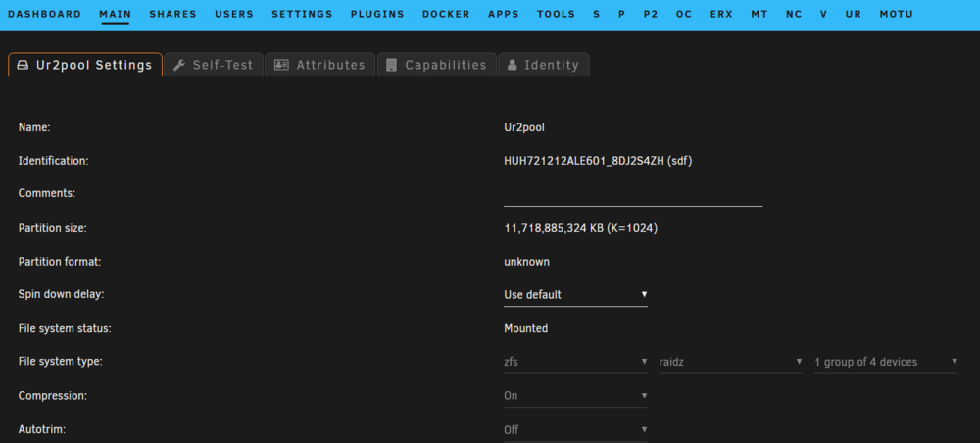Click the File system status label
Viewport: 980px width, 443px height.
coord(65,328)
